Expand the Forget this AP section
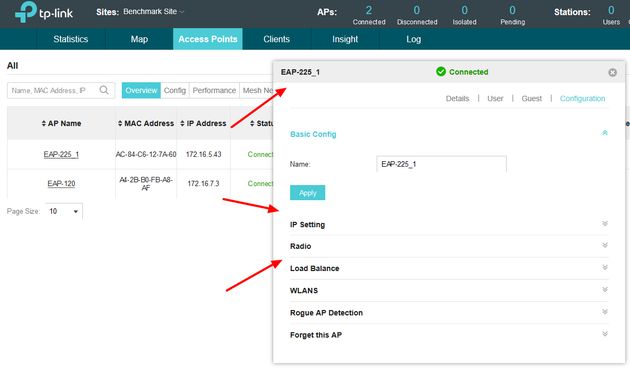The width and height of the screenshot is (630, 369). [x=605, y=334]
